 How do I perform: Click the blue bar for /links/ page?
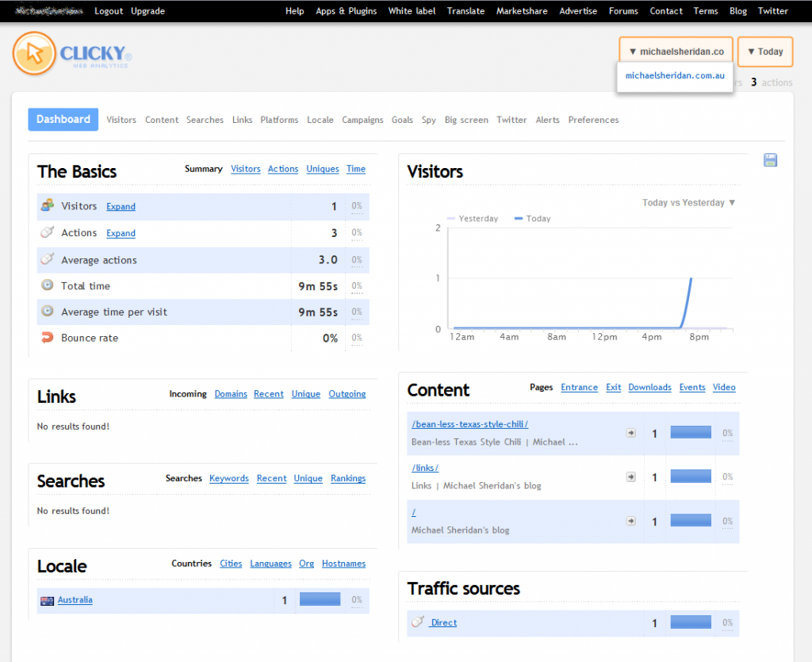pos(691,476)
